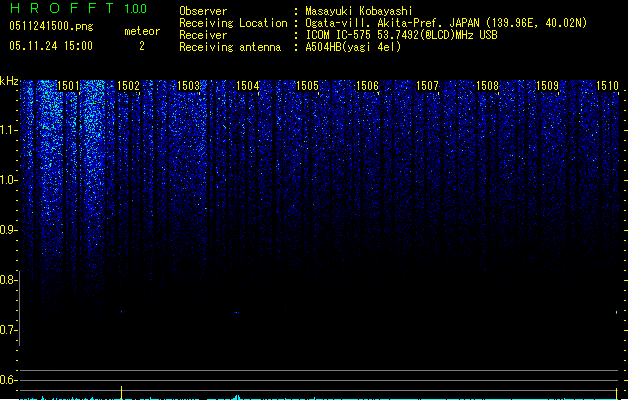Image resolution: width=629 pixels, height=400 pixels.
Task: Click the blue meteor echo near 1504
Action: pyautogui.click(x=237, y=312)
